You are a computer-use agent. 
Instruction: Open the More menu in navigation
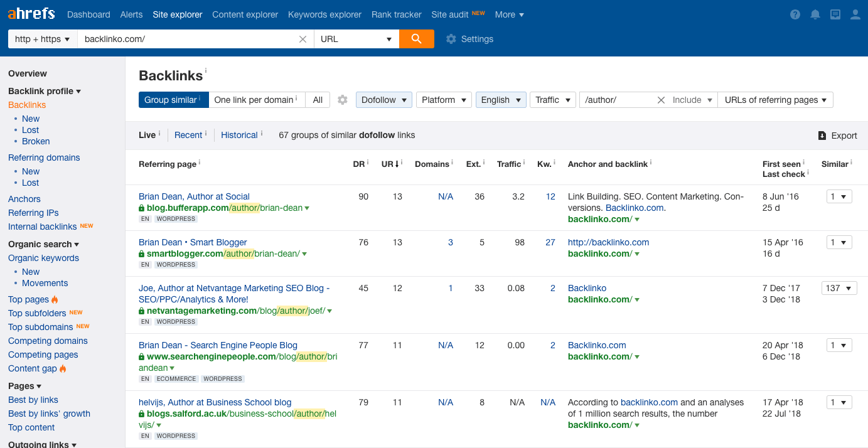coord(510,14)
